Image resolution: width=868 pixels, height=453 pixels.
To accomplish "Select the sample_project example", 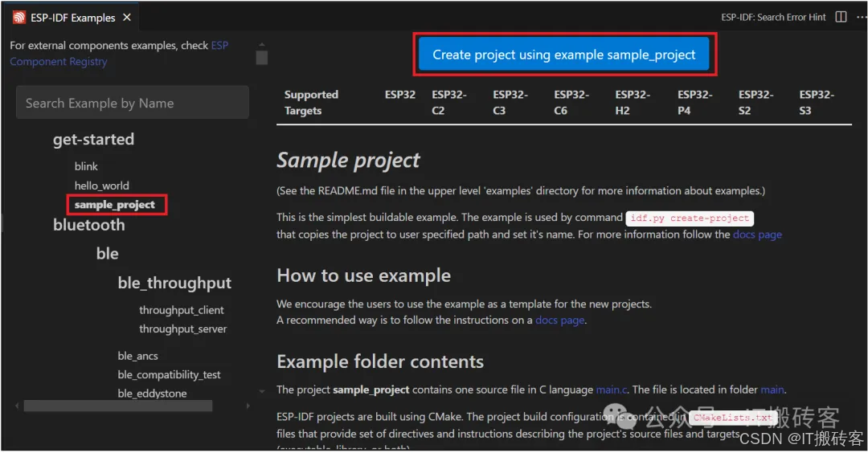I will click(115, 205).
